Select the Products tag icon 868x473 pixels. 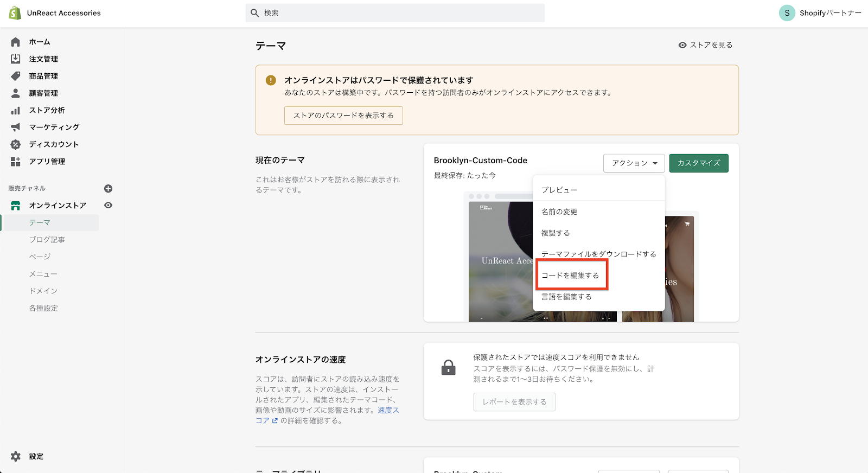16,76
